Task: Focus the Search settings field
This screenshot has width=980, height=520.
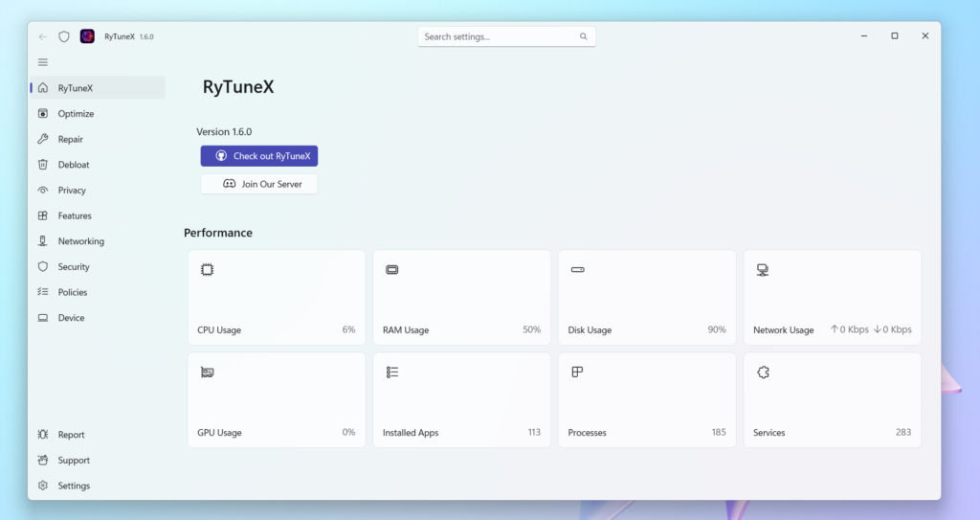Action: pos(498,36)
